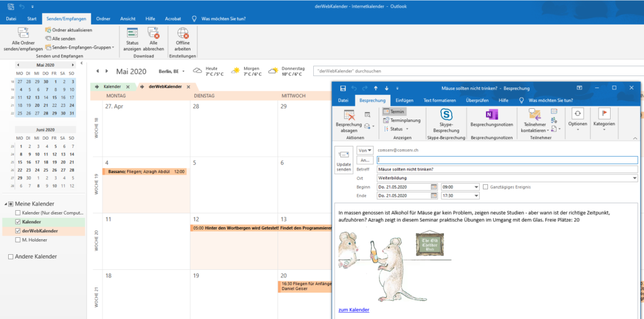Switch to the Ansicht ribbon tab

click(x=127, y=19)
